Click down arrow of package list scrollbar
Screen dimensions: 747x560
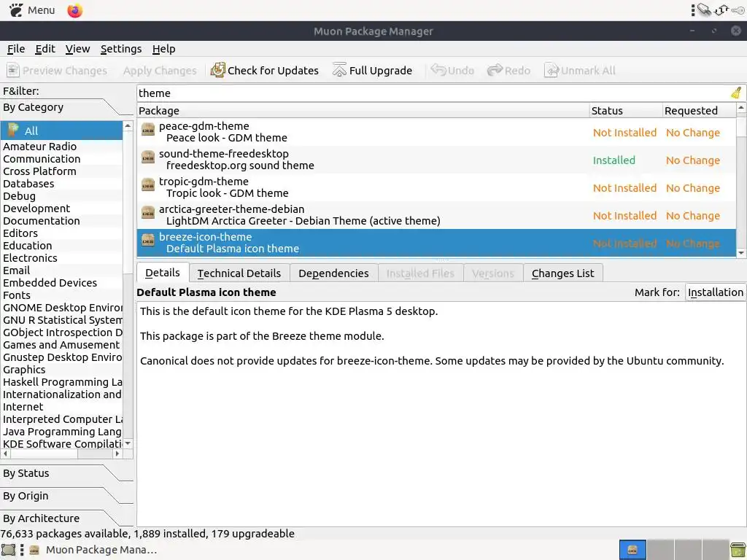741,253
